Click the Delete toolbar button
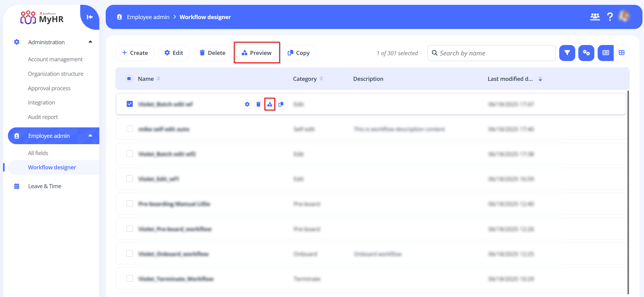 tap(213, 53)
